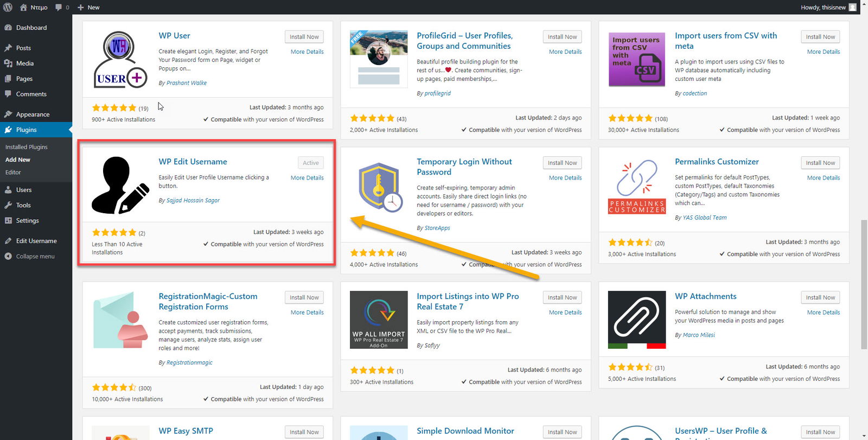Install Import Listings into WP Pro

pos(563,297)
